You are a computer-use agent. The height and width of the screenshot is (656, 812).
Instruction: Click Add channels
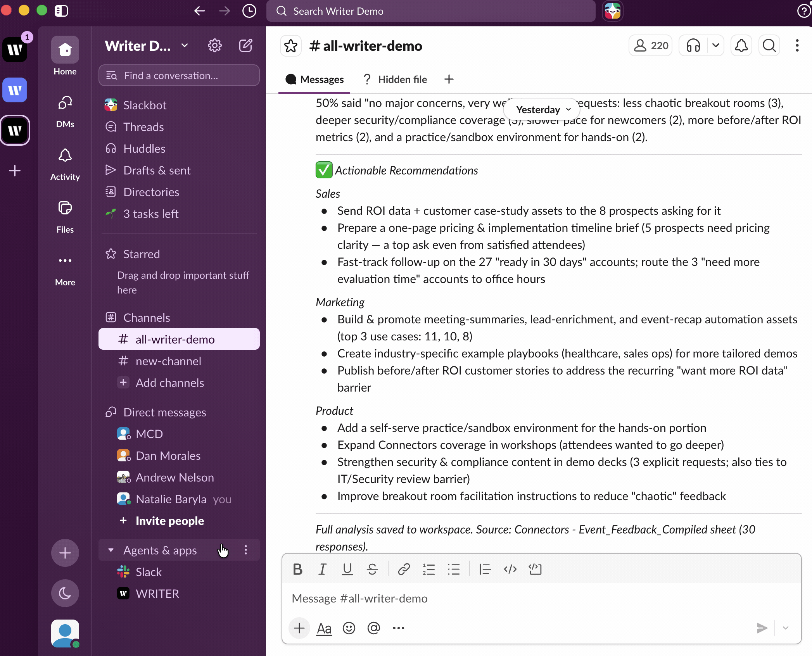(179, 383)
